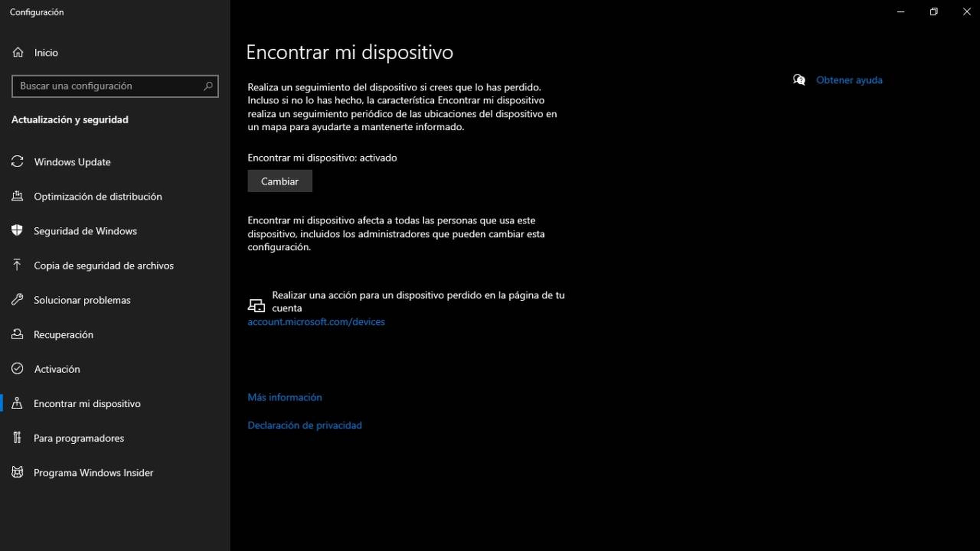
Task: Click the Solucionar problemas icon
Action: (18, 299)
